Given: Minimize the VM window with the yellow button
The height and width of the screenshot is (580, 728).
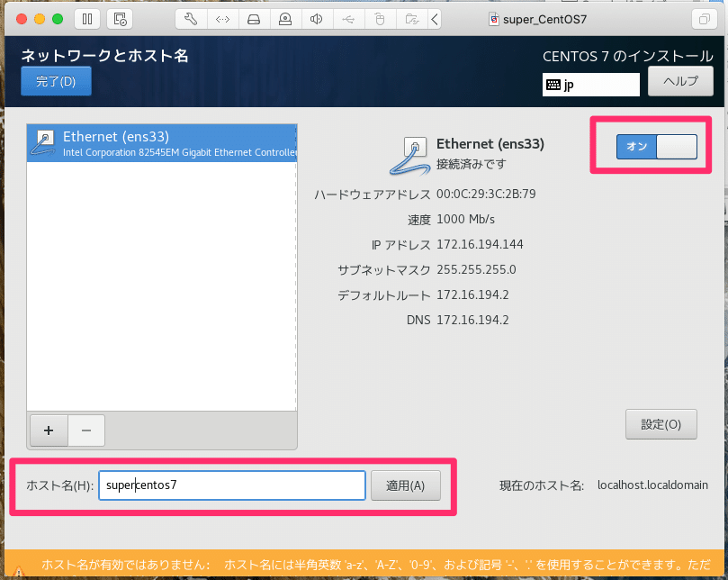Looking at the screenshot, I should pyautogui.click(x=40, y=19).
